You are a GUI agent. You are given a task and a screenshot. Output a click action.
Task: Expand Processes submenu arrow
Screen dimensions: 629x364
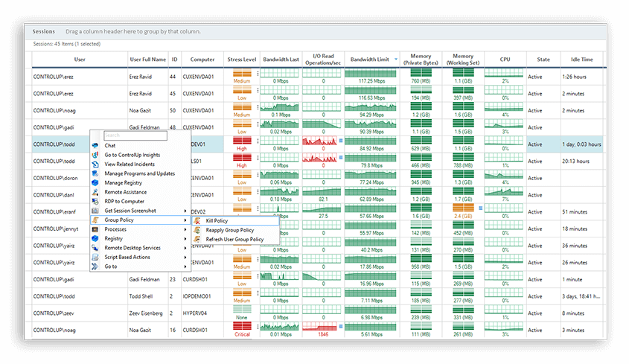(185, 229)
